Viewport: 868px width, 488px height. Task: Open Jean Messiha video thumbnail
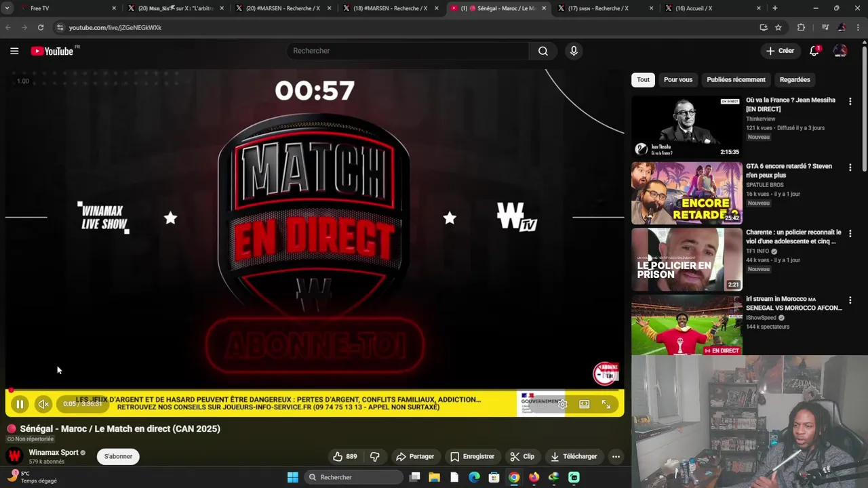[686, 126]
